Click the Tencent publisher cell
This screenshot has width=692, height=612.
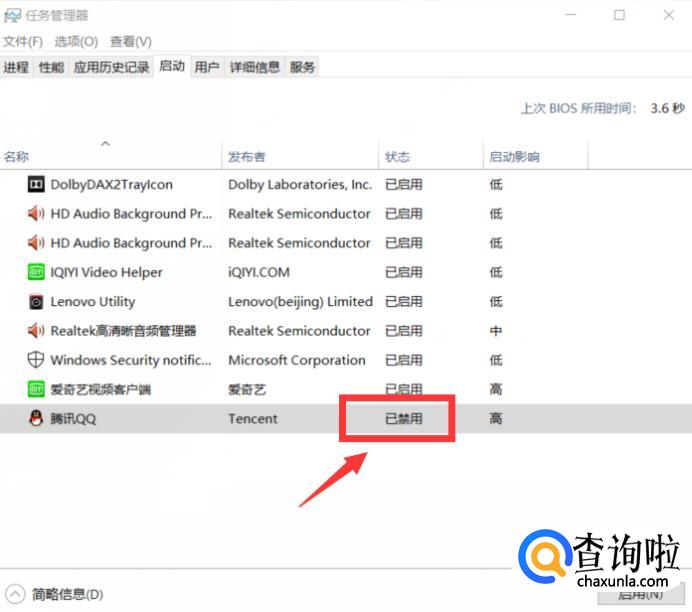(253, 419)
